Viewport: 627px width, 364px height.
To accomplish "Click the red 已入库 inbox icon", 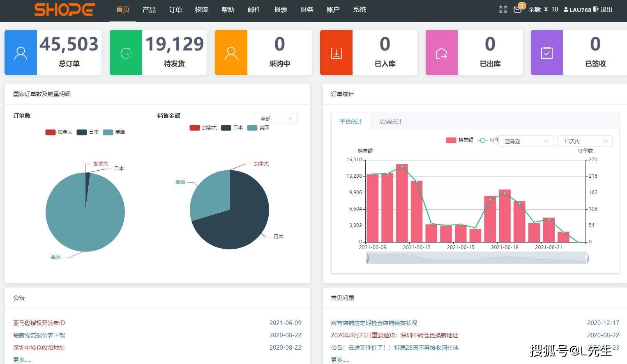I will tap(336, 52).
